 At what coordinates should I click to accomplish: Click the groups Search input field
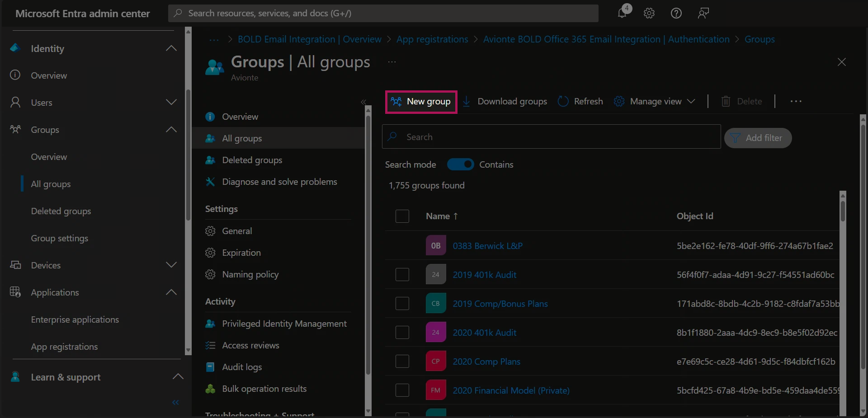(551, 136)
